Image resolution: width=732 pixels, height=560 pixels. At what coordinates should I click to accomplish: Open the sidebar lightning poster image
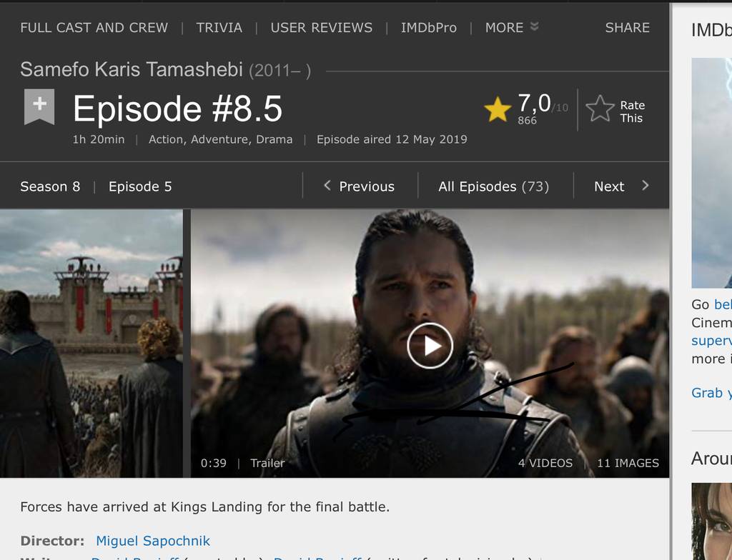pos(711,173)
